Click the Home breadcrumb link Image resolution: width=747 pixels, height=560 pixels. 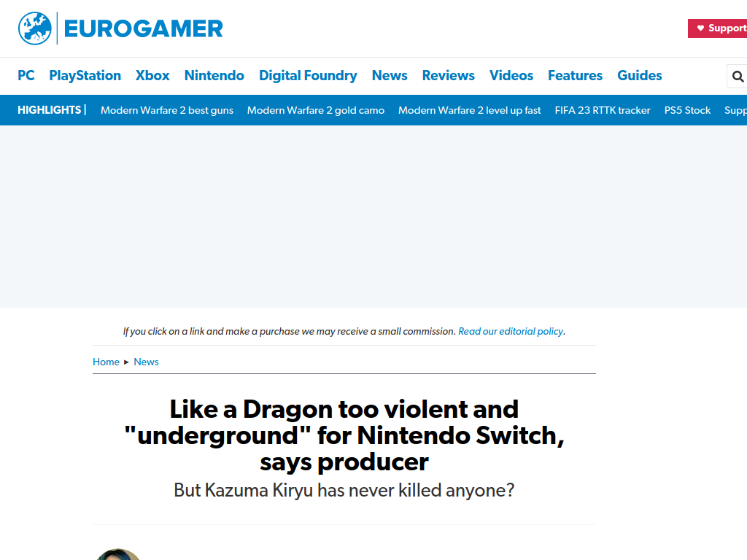point(106,362)
